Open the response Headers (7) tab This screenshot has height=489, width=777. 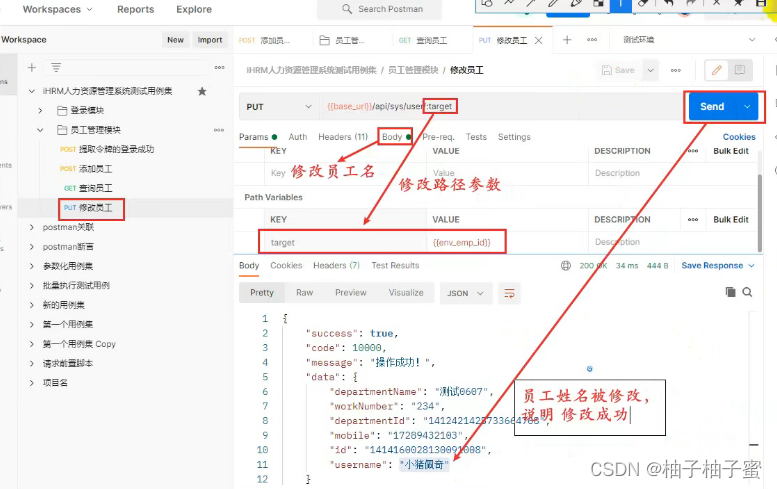tap(336, 266)
